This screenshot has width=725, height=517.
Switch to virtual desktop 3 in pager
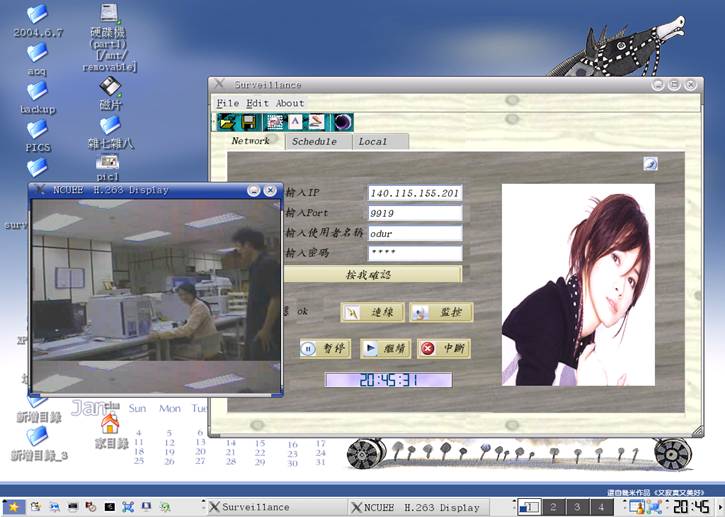click(x=576, y=507)
